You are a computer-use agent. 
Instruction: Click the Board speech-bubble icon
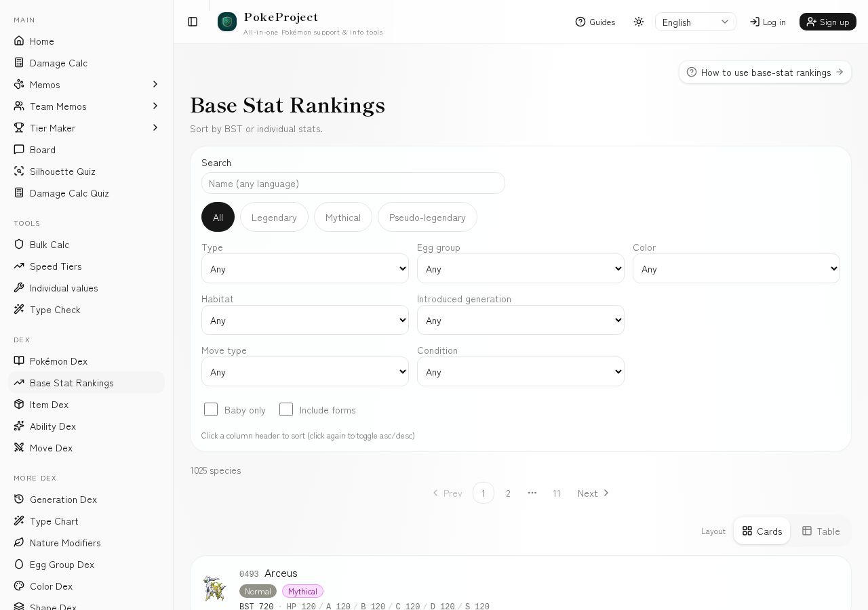click(19, 149)
